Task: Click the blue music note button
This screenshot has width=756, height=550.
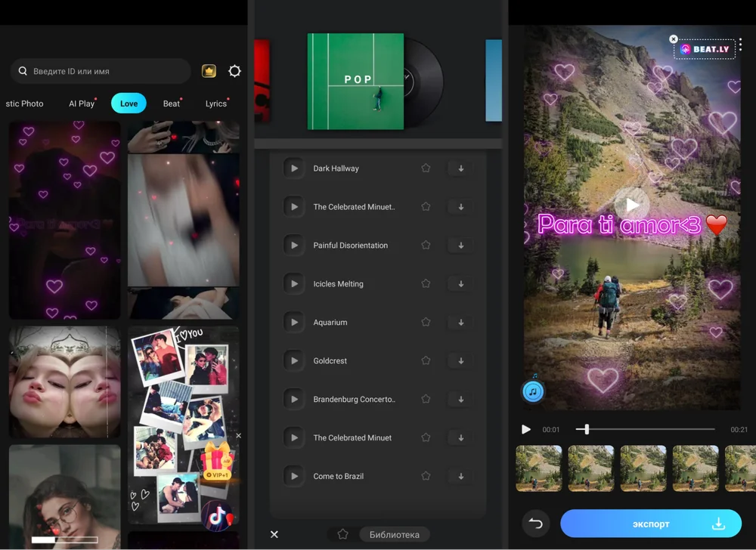Action: click(x=533, y=391)
